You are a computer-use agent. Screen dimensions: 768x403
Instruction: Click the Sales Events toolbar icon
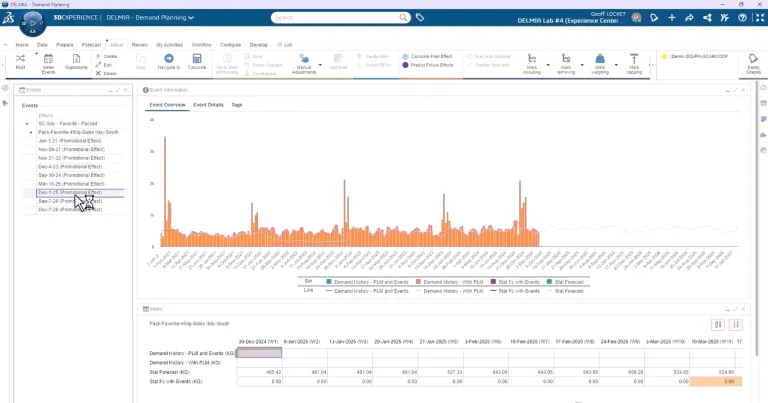pos(48,61)
